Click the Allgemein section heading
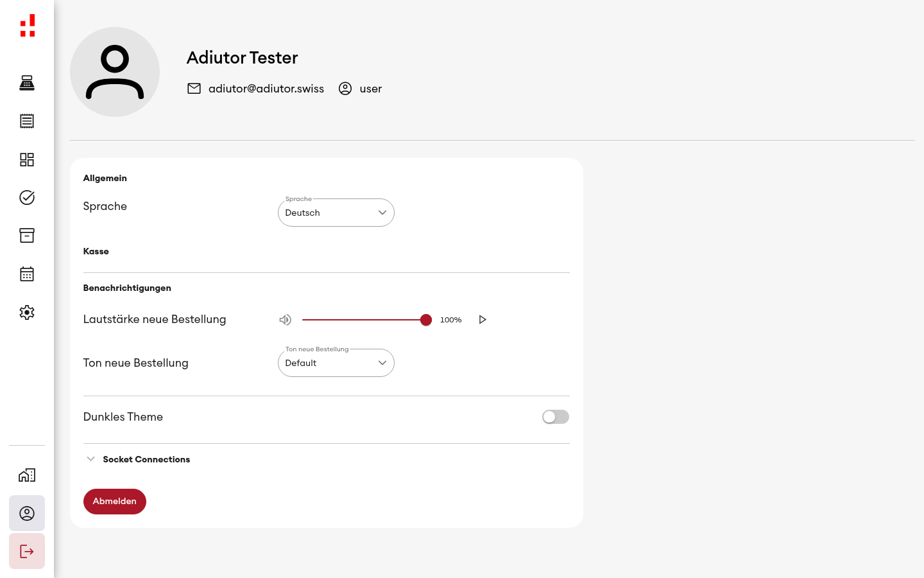Image resolution: width=924 pixels, height=578 pixels. [105, 178]
